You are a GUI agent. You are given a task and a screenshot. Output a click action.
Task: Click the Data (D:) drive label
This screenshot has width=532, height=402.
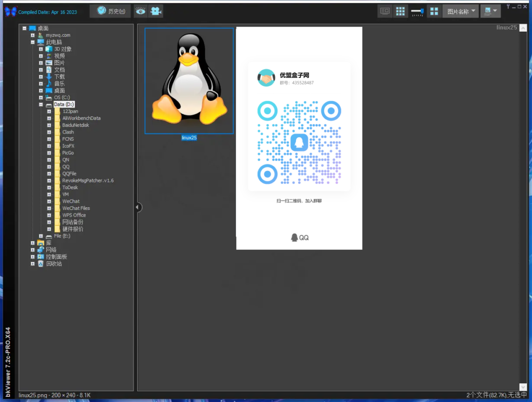click(64, 104)
